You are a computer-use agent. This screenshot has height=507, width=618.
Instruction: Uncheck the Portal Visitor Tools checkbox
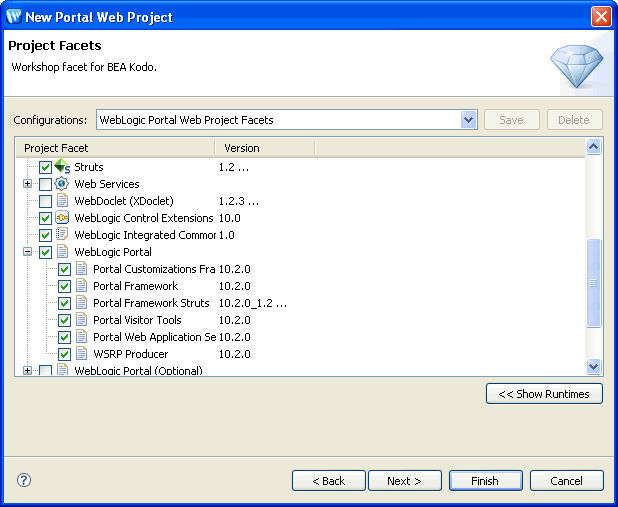[64, 320]
